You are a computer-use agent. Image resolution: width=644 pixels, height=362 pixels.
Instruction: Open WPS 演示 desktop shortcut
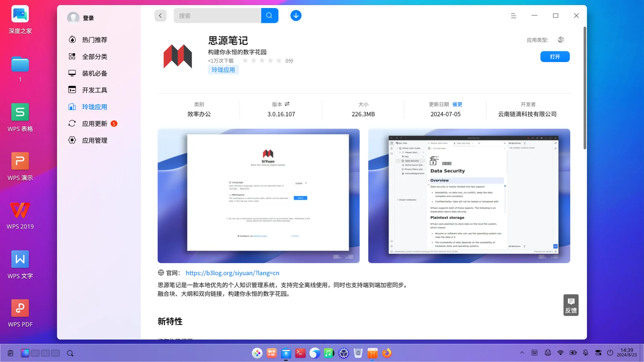[20, 167]
